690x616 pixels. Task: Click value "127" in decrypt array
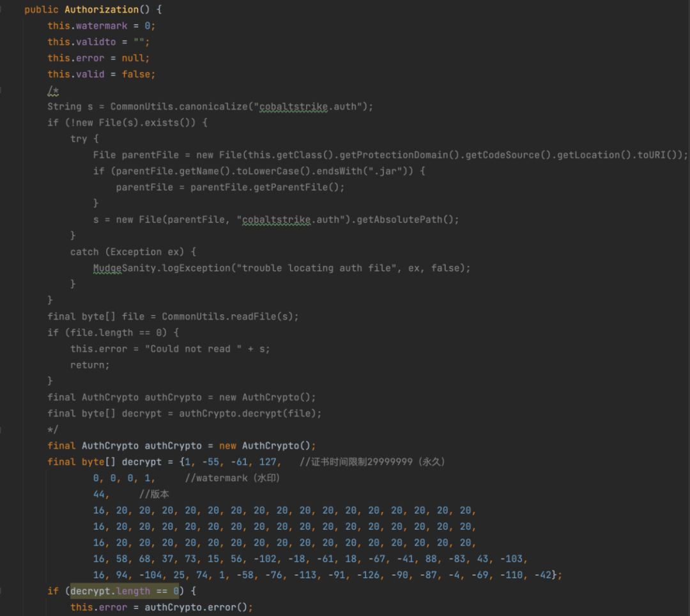(x=268, y=462)
